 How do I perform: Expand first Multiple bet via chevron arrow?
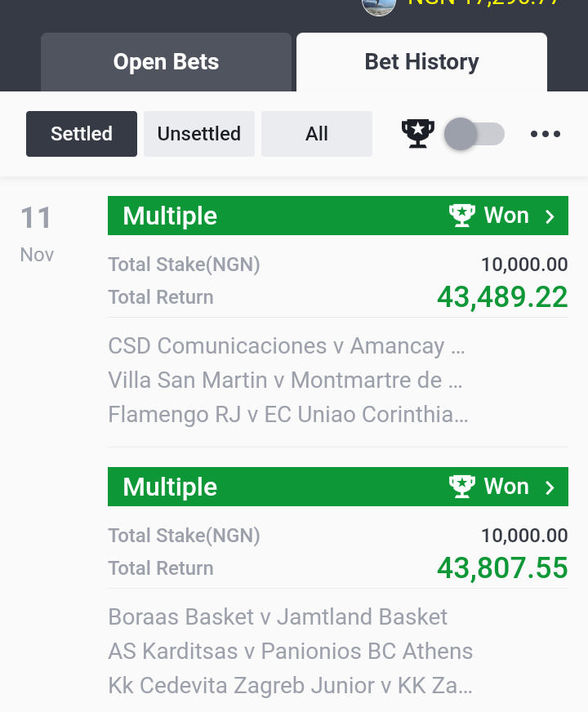point(550,216)
